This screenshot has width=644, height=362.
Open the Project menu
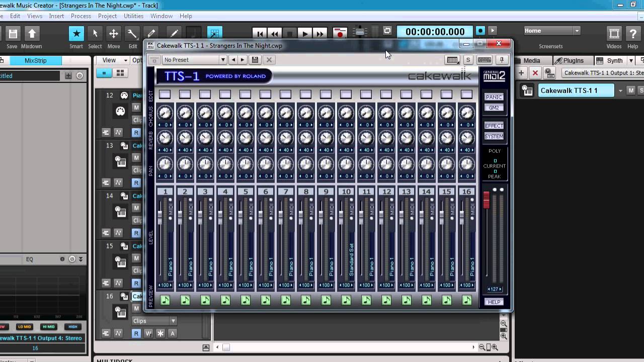coord(107,16)
